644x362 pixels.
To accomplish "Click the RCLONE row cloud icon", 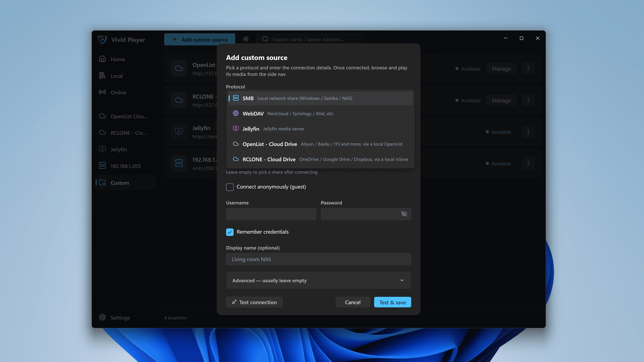I will click(x=179, y=100).
